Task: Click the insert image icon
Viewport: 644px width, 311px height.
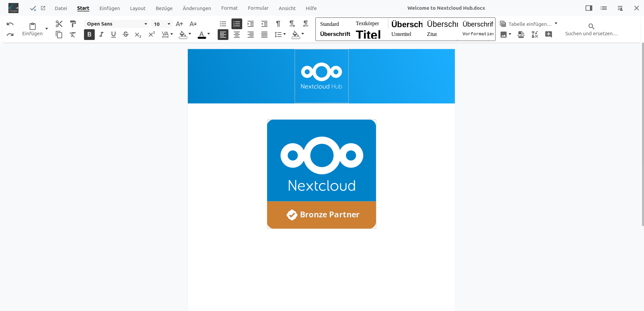Action: (504, 34)
